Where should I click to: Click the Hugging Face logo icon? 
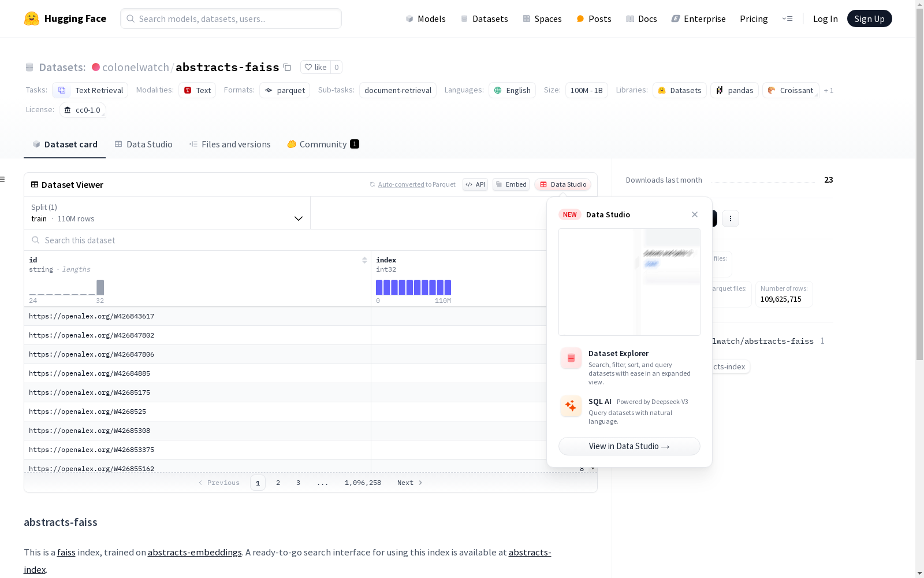pyautogui.click(x=32, y=18)
